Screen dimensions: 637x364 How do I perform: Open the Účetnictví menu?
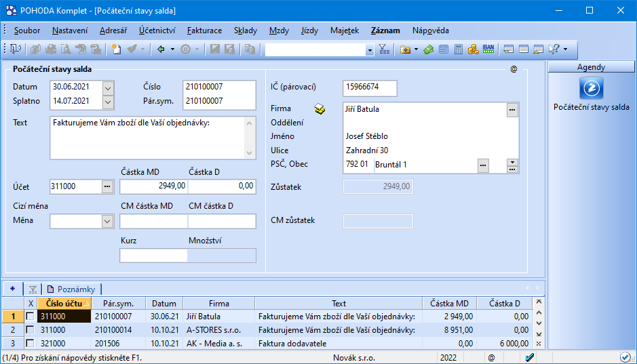[x=157, y=31]
